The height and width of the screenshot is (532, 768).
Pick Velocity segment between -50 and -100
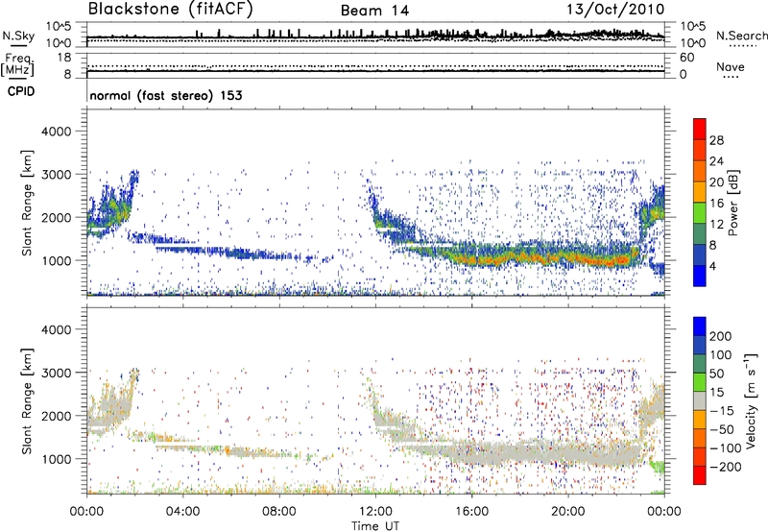click(700, 438)
